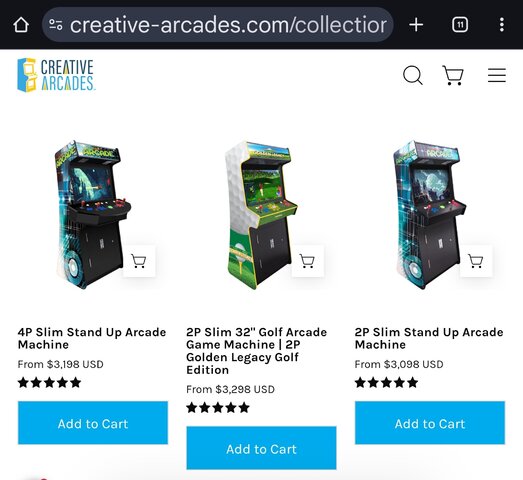Quick-add cart icon on 4P Slim arcade image

coord(139,261)
